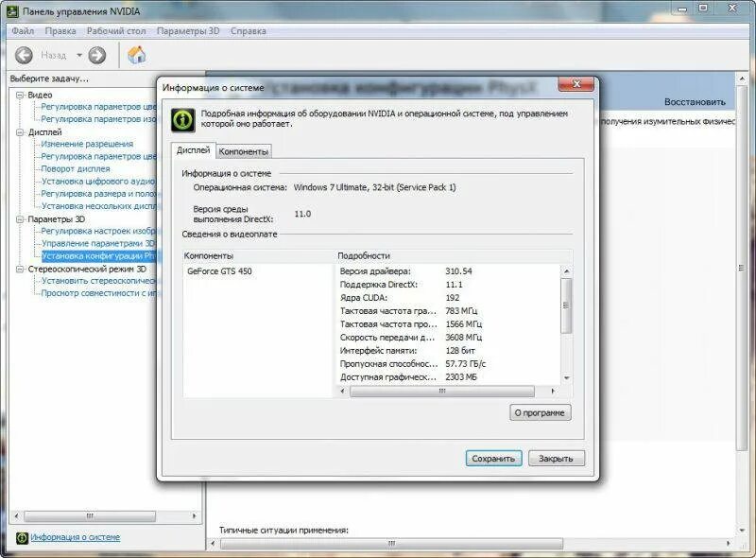Screen dimensions: 756x558
Task: Click О программе button
Action: [540, 412]
